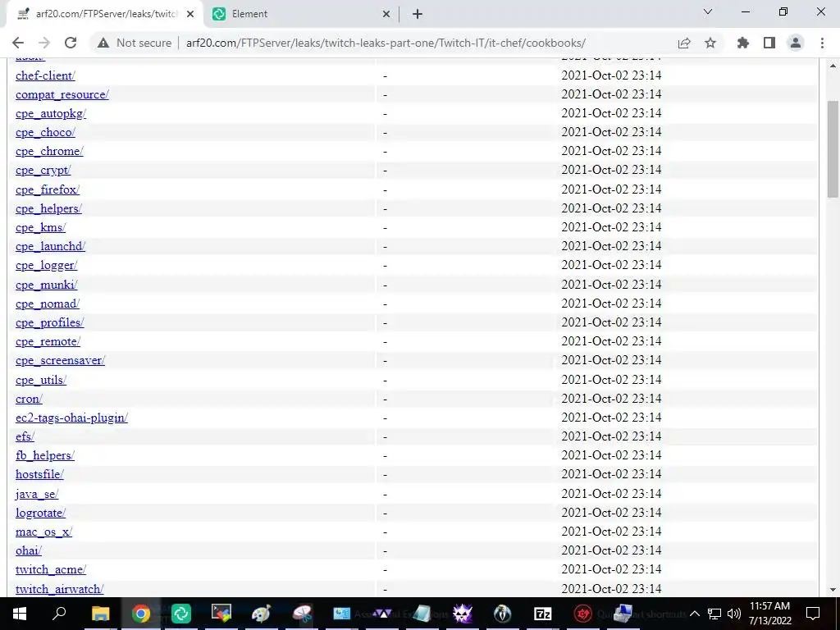
Task: Click the scrollbar down arrow
Action: pos(833,590)
